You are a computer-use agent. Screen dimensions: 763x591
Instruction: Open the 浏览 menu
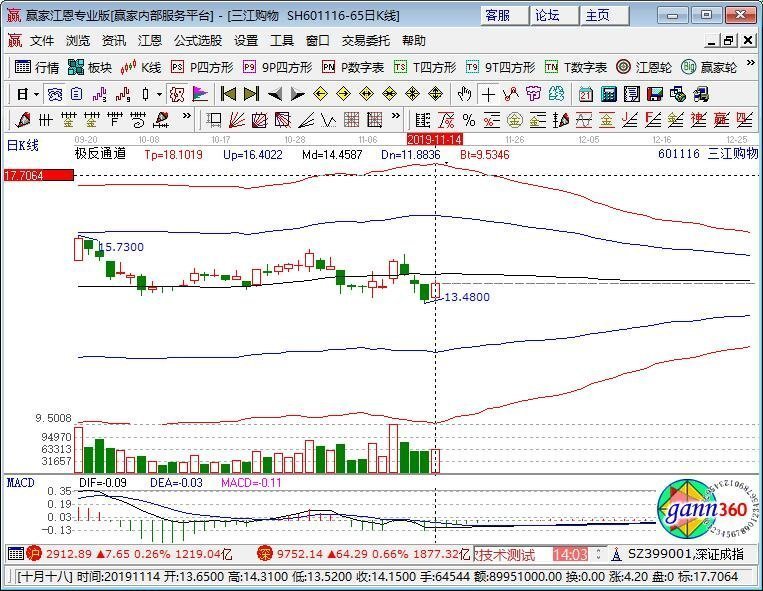click(x=78, y=40)
